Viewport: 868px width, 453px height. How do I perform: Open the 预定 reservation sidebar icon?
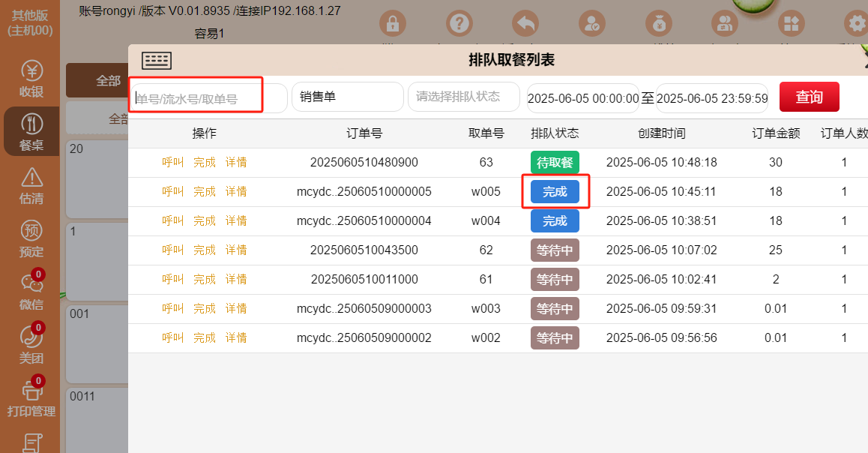pos(31,238)
